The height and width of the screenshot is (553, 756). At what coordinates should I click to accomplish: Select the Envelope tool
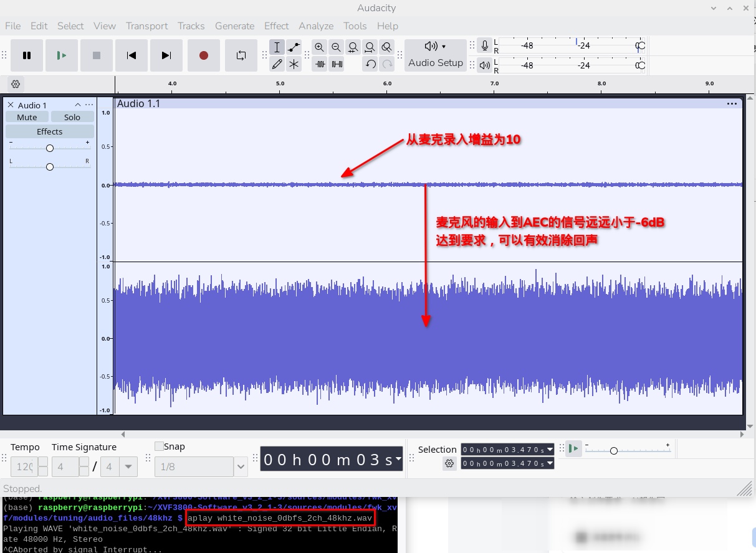click(294, 47)
